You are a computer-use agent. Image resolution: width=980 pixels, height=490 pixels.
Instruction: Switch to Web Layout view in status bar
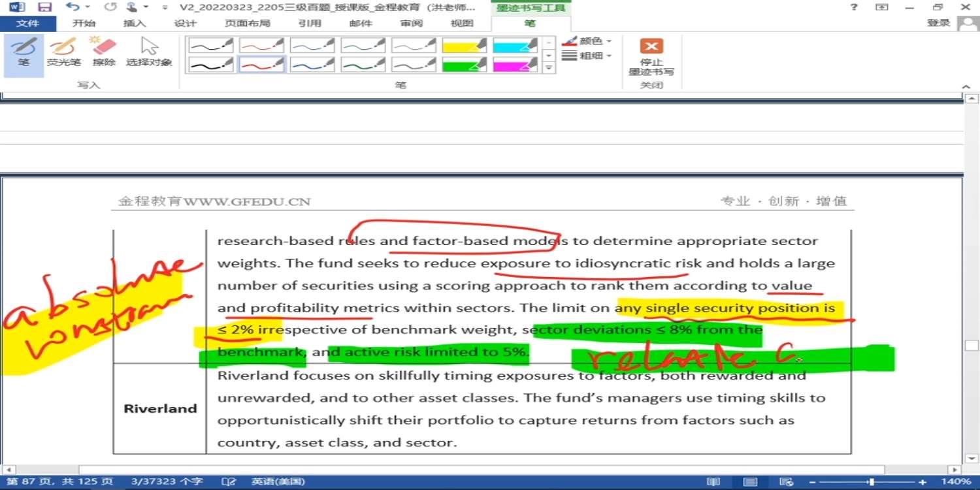click(x=787, y=482)
